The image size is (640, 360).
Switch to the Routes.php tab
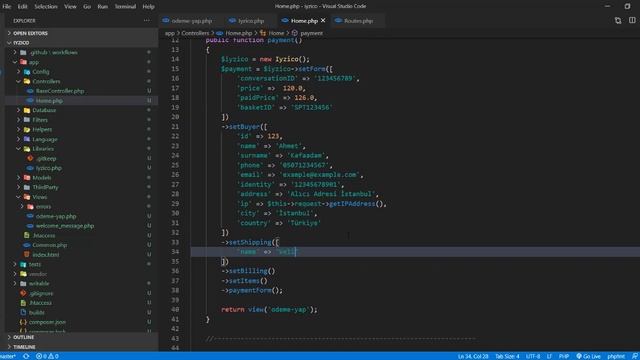pos(358,20)
